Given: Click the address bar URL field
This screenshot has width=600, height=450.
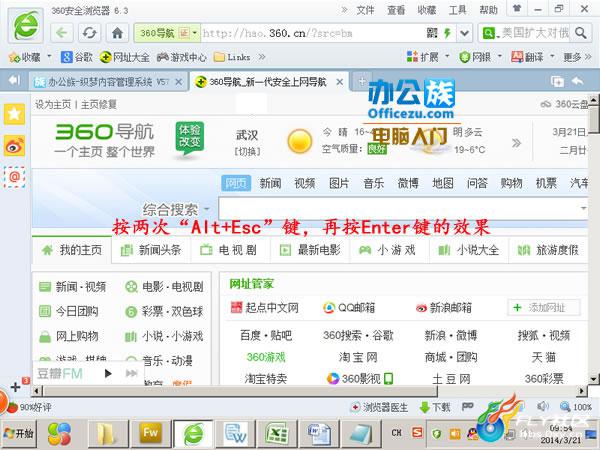Looking at the screenshot, I should (x=312, y=33).
